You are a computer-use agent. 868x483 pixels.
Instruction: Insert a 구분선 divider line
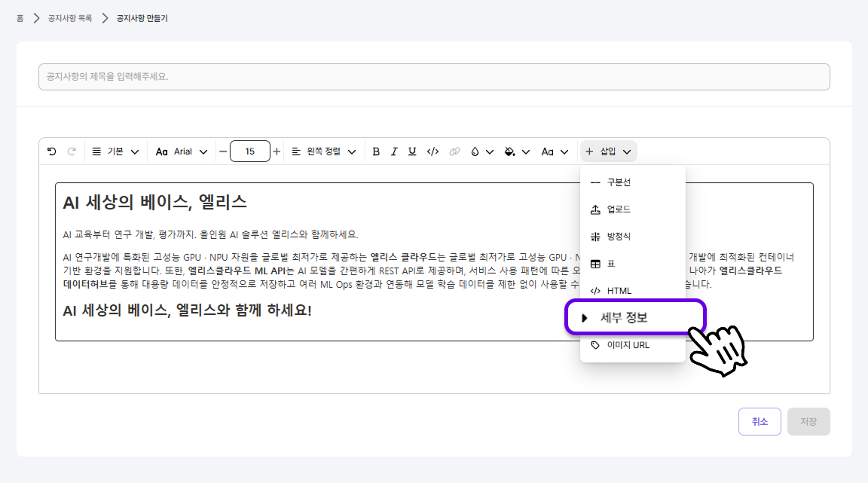pyautogui.click(x=633, y=182)
